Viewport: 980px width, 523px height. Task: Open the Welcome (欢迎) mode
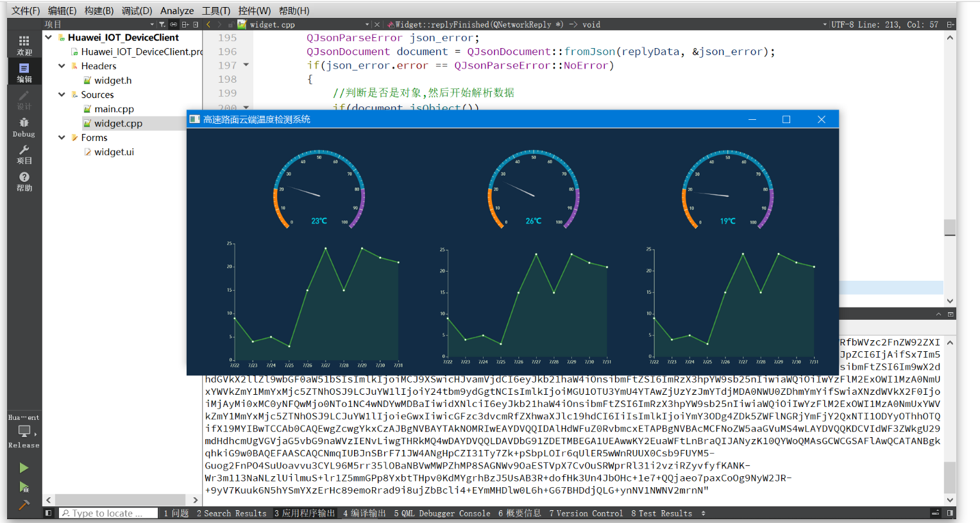click(x=24, y=45)
